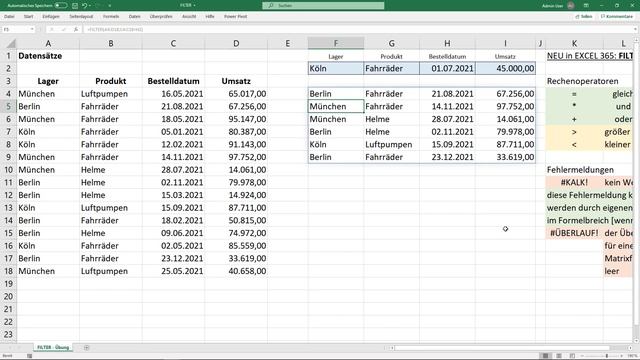
Task: Select cell A1 with Datensätze
Action: [48, 56]
